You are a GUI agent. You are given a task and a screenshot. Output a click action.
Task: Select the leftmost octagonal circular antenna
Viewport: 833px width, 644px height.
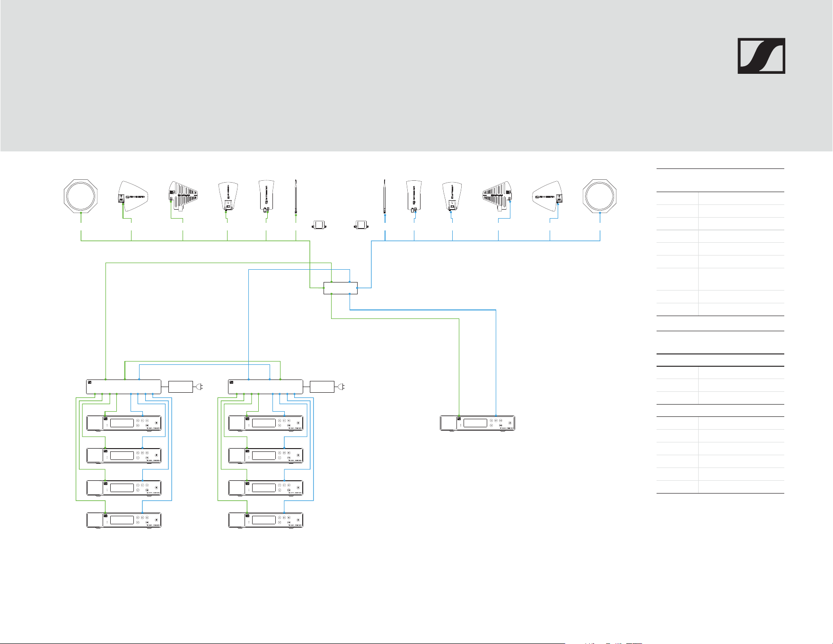(81, 196)
